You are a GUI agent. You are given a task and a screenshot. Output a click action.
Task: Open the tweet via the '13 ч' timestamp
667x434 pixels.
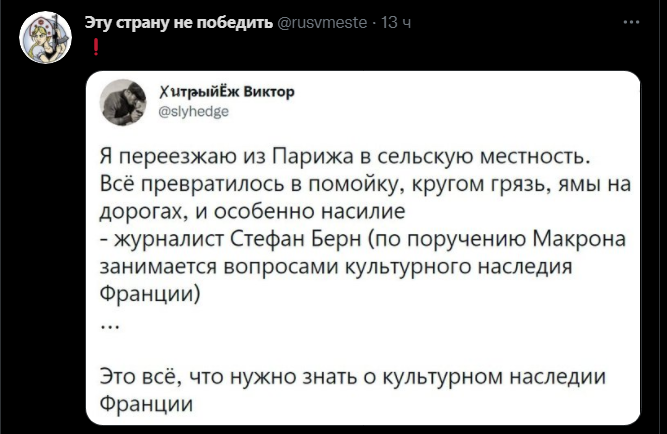pos(396,22)
